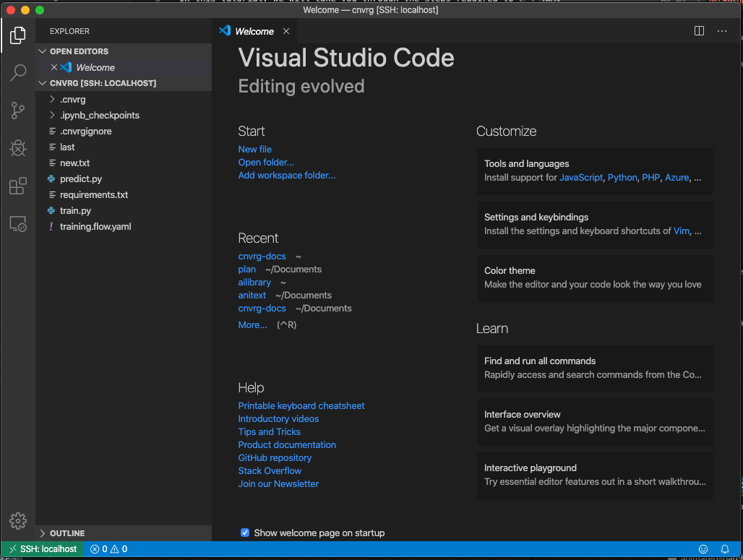Install JavaScript support link
The image size is (743, 560).
click(x=581, y=178)
